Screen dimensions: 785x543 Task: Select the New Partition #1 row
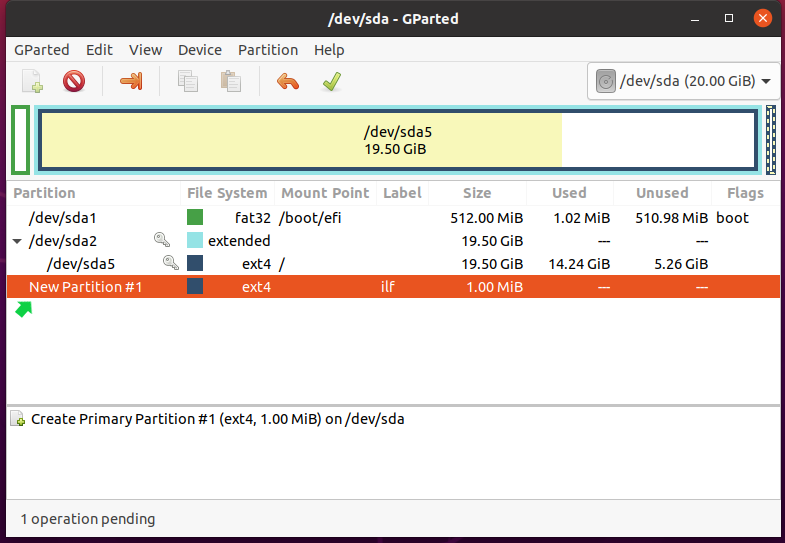click(x=393, y=287)
